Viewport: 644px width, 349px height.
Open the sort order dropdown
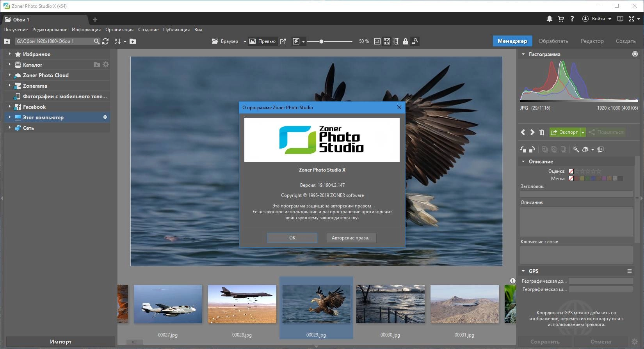tap(125, 41)
